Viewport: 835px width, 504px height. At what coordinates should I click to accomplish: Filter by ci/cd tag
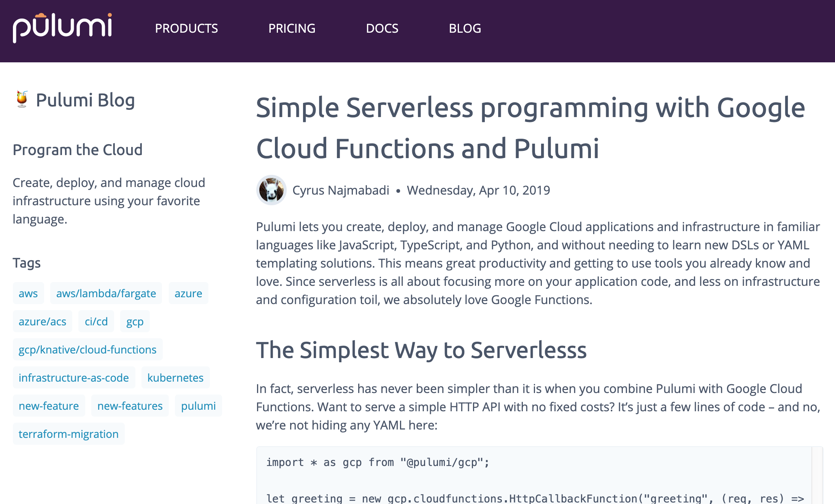coord(96,322)
